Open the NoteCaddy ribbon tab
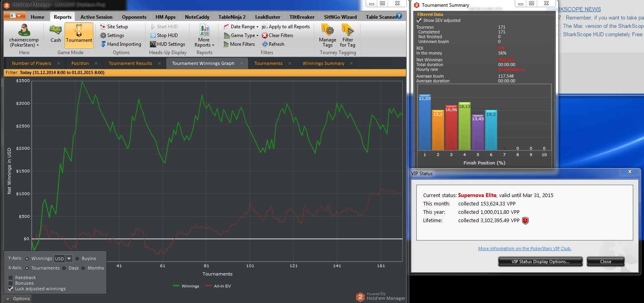 click(197, 17)
